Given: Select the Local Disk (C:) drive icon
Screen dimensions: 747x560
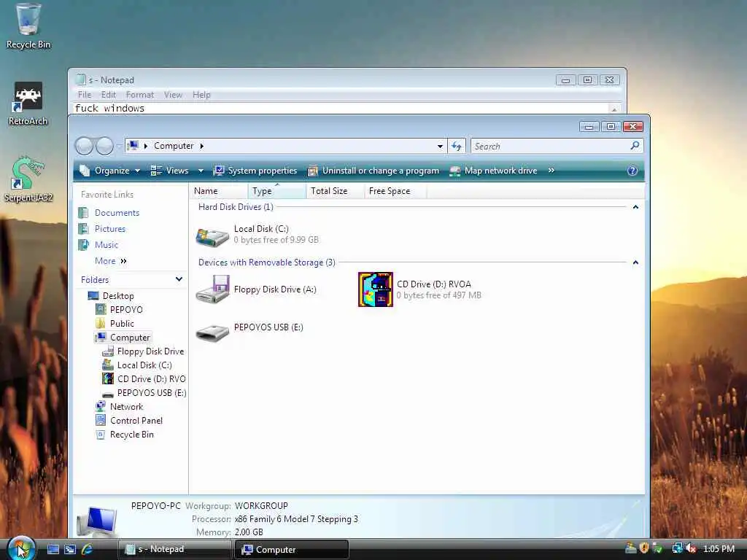Looking at the screenshot, I should [x=212, y=237].
